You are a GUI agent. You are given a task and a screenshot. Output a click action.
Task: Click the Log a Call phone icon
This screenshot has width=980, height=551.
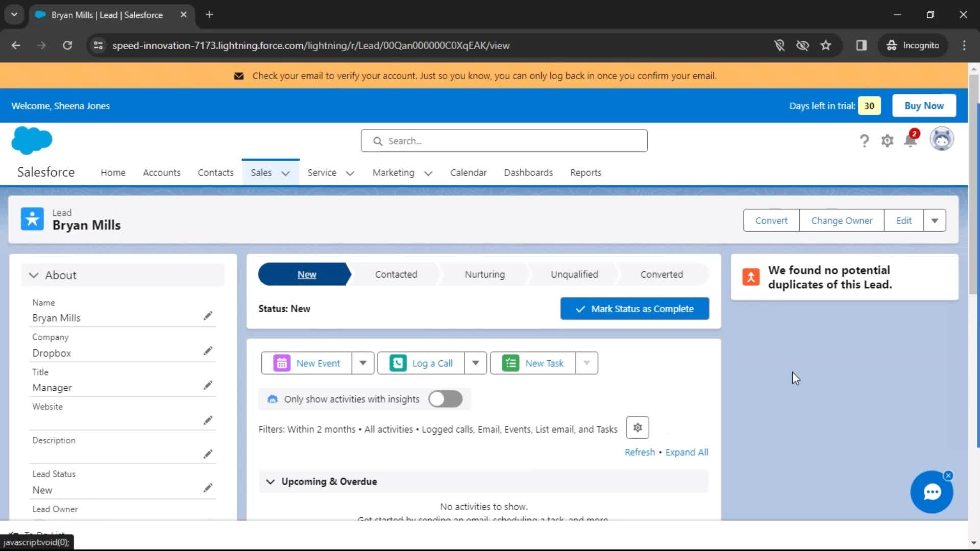398,363
